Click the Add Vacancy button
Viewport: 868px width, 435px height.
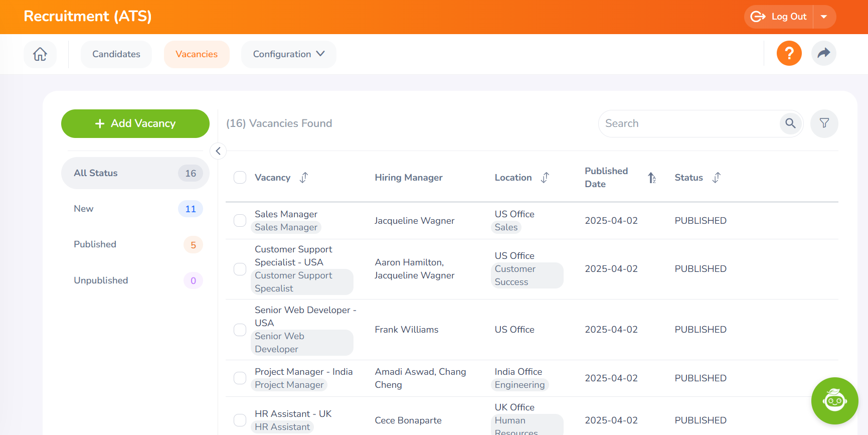[x=135, y=123]
